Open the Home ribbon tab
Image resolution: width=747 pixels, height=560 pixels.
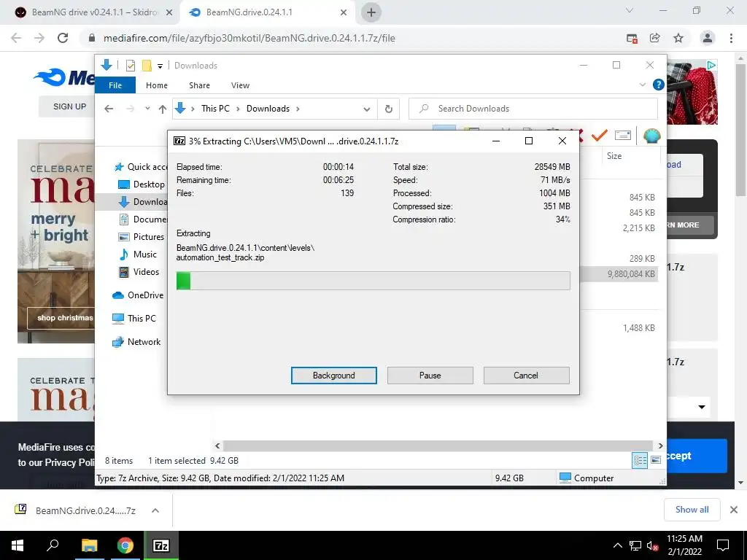click(157, 85)
